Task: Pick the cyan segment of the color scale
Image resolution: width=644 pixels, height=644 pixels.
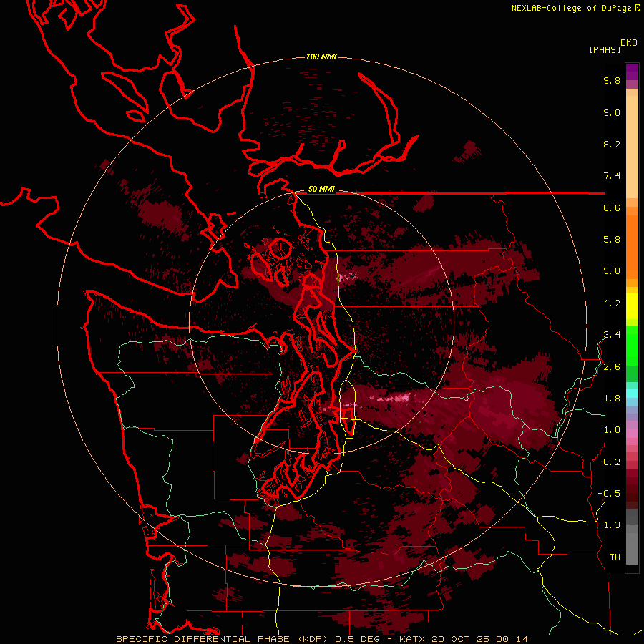Action: point(632,394)
